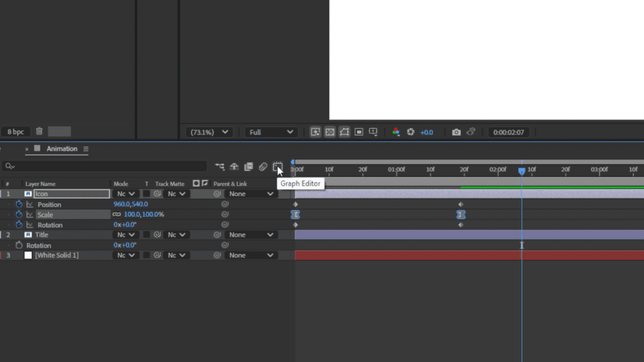Viewport: 644px width, 362px height.
Task: Click the trash icon beside 8 bpc
Action: click(x=40, y=131)
